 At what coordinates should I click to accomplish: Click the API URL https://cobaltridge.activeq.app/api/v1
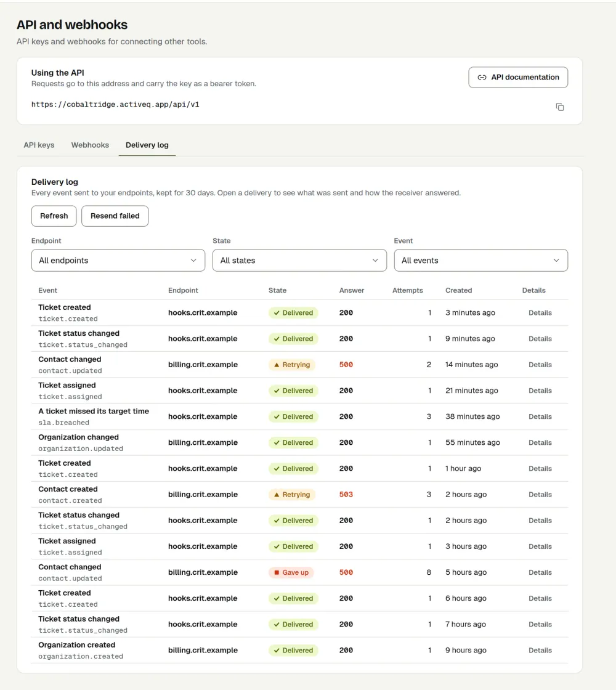click(115, 105)
